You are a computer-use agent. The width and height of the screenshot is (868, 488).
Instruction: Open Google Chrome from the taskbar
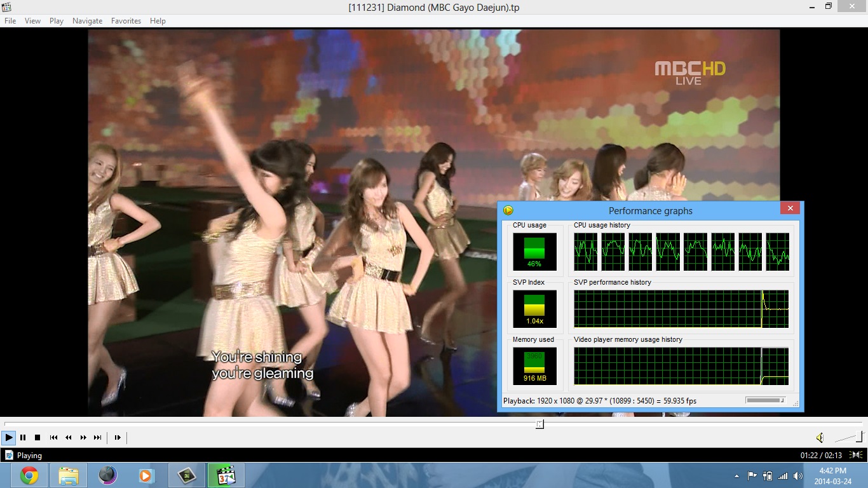(29, 475)
